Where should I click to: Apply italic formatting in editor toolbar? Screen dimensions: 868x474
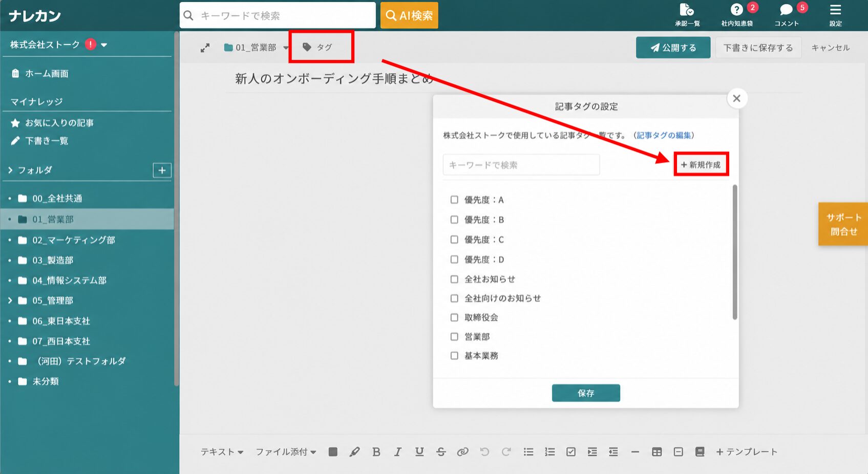pos(398,451)
